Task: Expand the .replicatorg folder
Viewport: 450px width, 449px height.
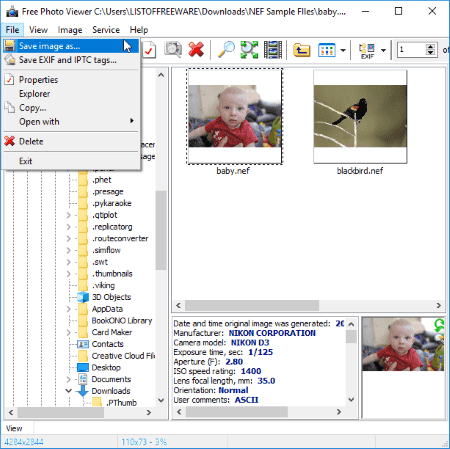Action: pyautogui.click(x=69, y=227)
